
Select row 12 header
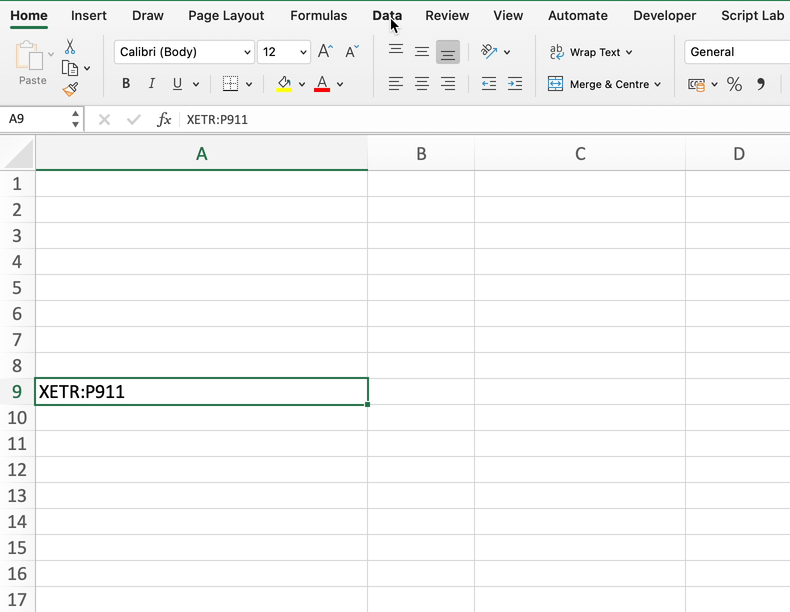17,469
